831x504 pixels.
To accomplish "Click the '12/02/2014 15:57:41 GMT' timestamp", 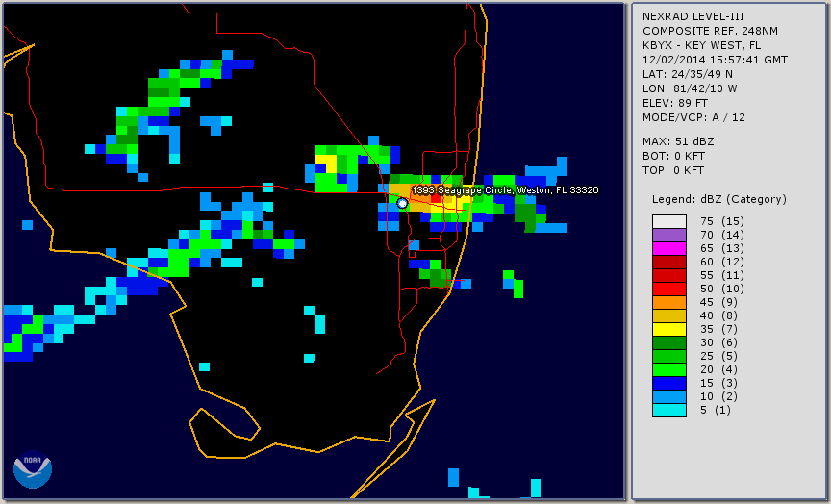I will tap(715, 60).
